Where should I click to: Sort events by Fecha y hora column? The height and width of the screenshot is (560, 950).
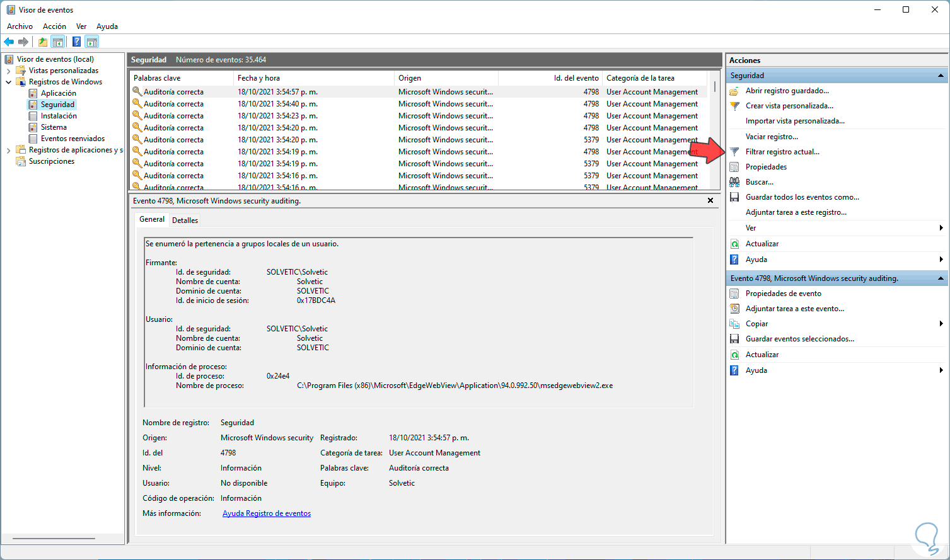314,78
